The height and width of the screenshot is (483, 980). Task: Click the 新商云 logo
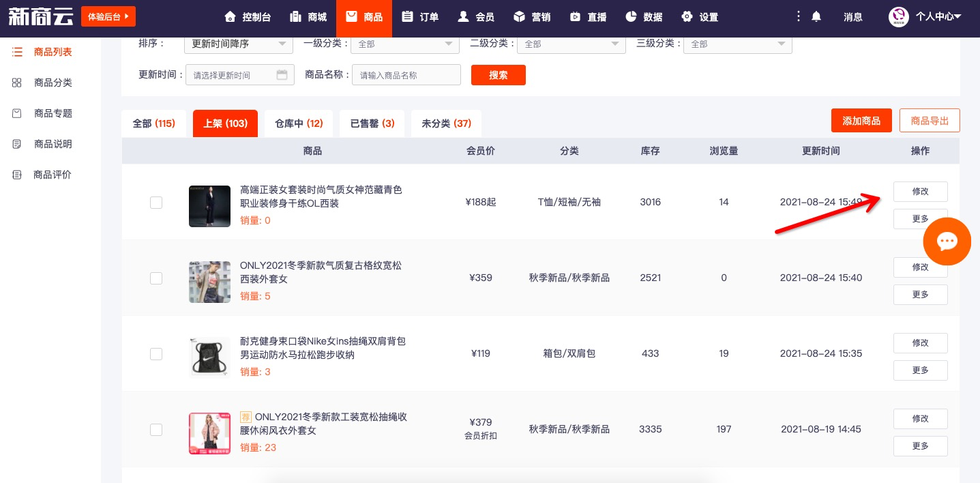click(x=40, y=16)
